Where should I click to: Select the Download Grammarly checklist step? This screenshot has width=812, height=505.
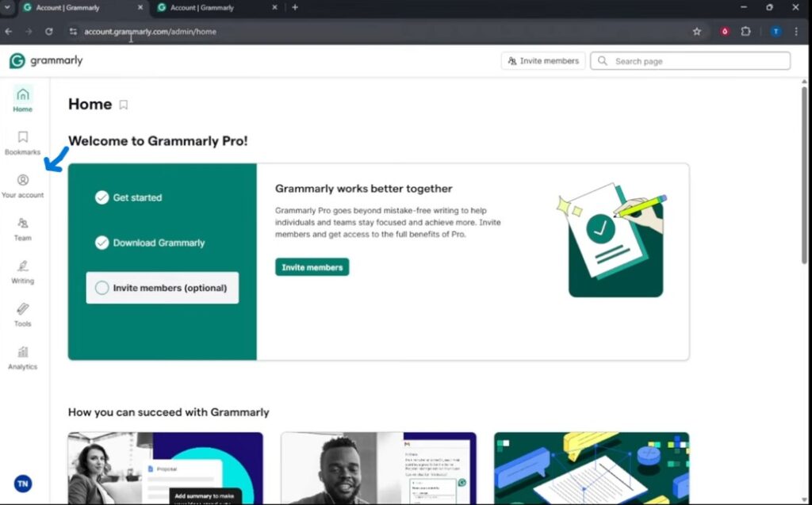158,243
